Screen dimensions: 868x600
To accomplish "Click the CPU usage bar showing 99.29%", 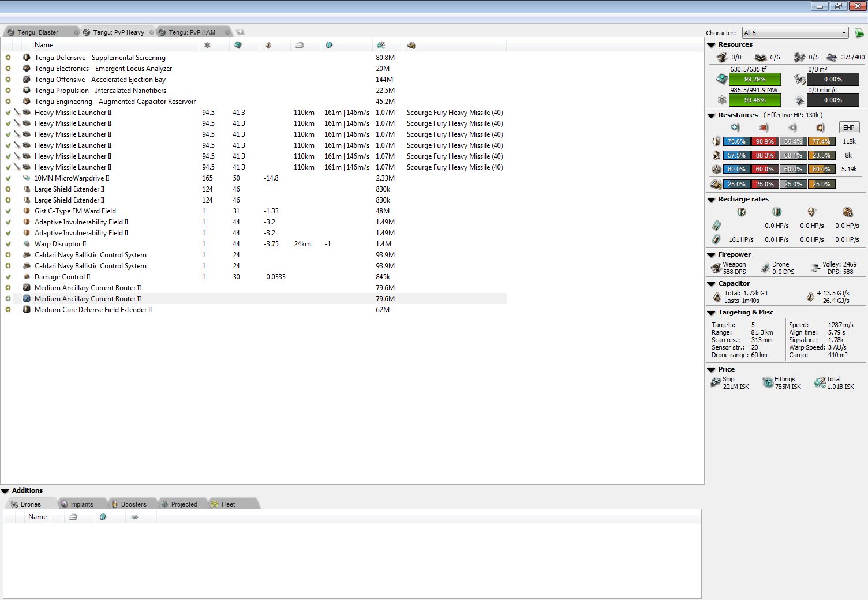I will coord(755,79).
